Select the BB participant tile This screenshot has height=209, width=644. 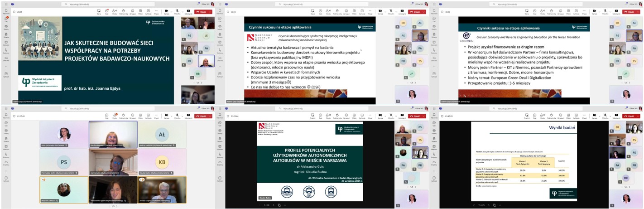click(x=198, y=74)
